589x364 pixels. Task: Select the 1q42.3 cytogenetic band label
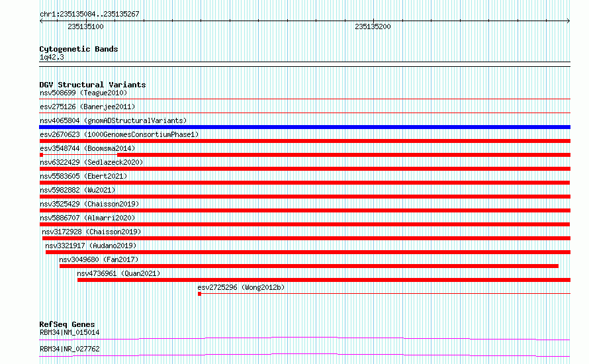(x=52, y=57)
